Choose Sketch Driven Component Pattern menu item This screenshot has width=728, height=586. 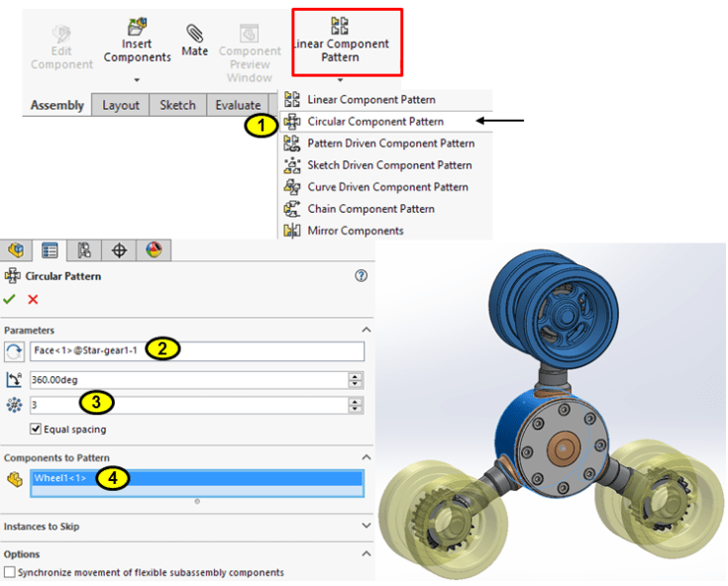pos(386,165)
